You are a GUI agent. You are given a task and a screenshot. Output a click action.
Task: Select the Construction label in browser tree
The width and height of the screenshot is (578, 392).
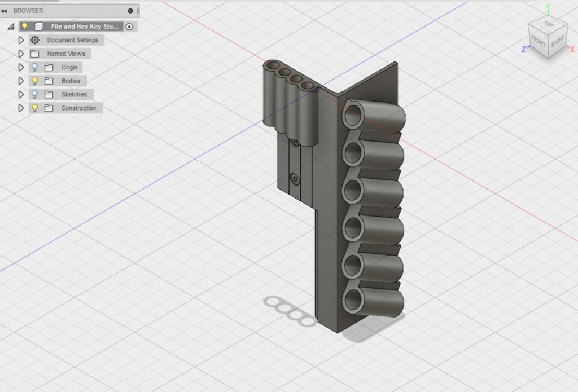click(78, 108)
